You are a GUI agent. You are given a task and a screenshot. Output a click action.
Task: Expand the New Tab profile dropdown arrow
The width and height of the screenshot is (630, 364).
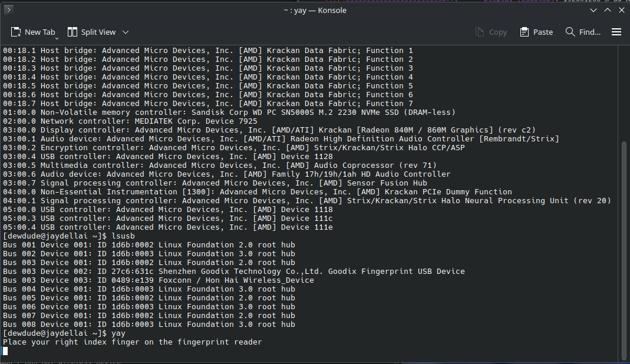pyautogui.click(x=57, y=38)
